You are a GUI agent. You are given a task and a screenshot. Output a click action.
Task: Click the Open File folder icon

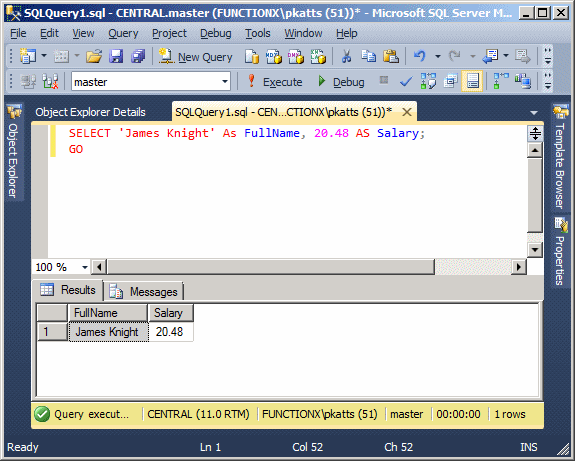tap(94, 57)
